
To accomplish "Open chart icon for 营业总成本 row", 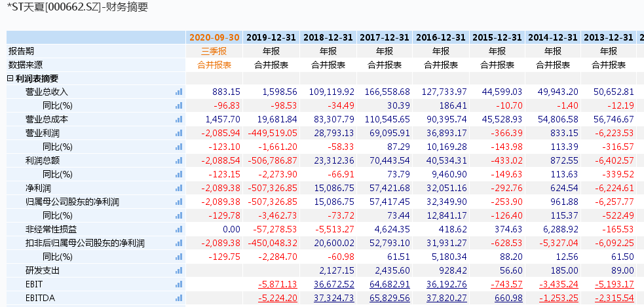I will tap(179, 119).
